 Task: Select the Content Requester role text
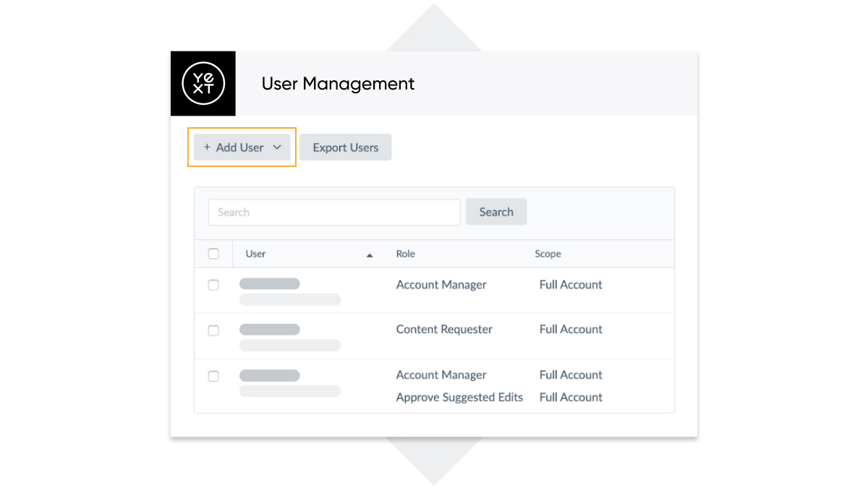pos(444,329)
